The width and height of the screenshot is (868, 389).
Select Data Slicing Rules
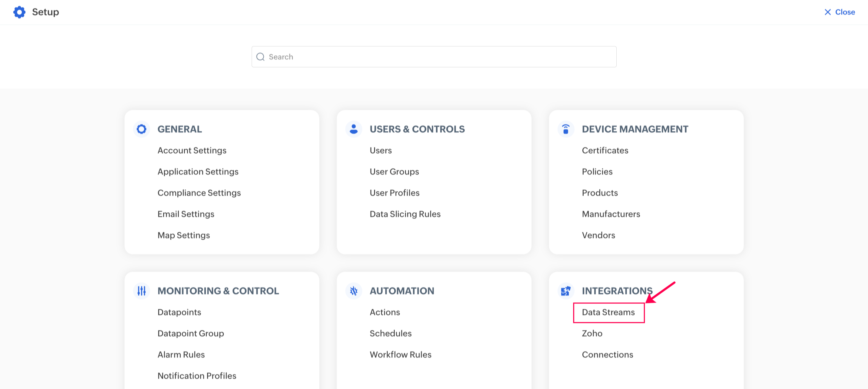click(x=405, y=214)
